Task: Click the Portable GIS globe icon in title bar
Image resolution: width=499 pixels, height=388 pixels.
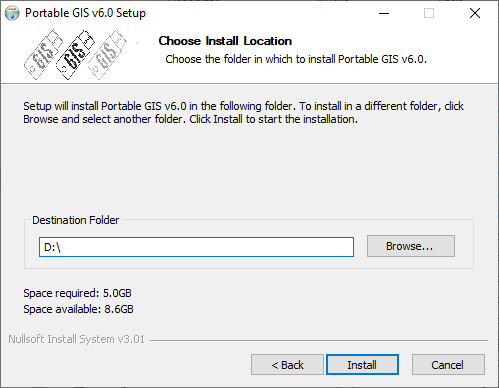Action: pos(12,13)
